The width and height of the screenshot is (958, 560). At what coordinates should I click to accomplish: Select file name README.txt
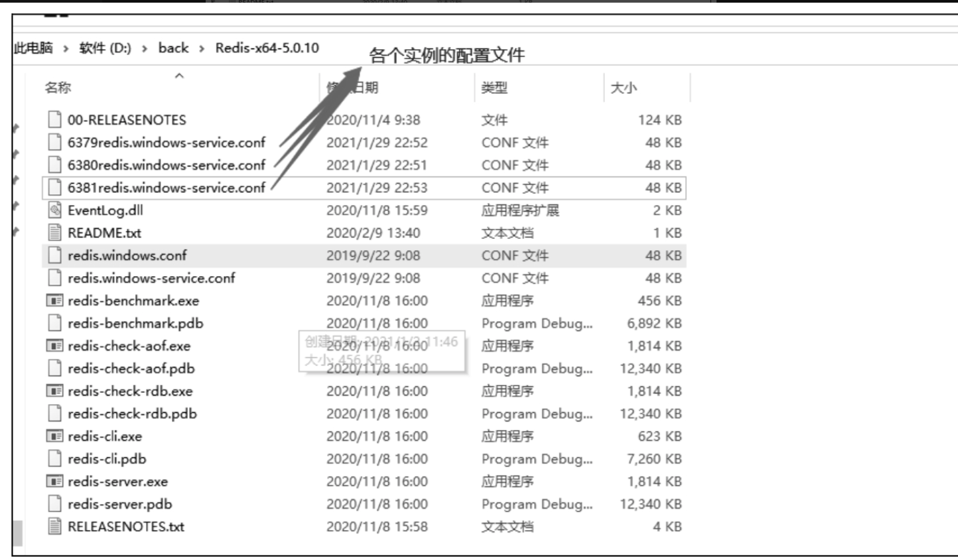[104, 233]
